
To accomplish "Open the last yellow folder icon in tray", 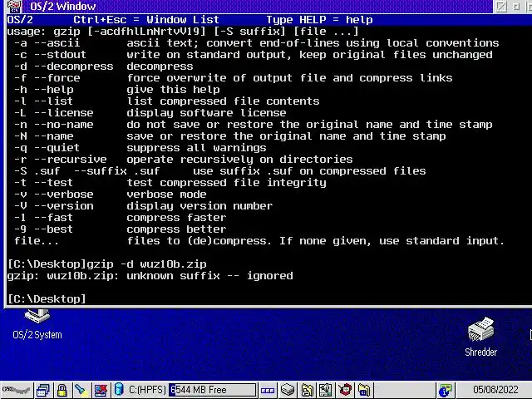I will (364, 390).
